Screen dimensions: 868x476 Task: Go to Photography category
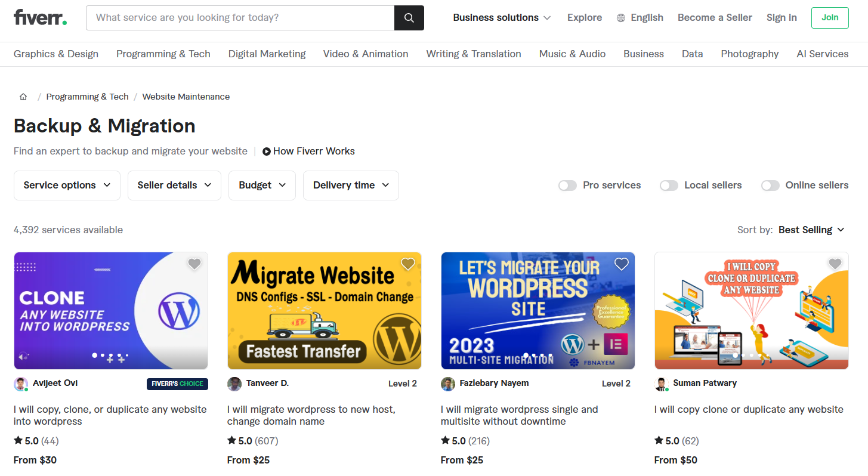[x=750, y=54]
